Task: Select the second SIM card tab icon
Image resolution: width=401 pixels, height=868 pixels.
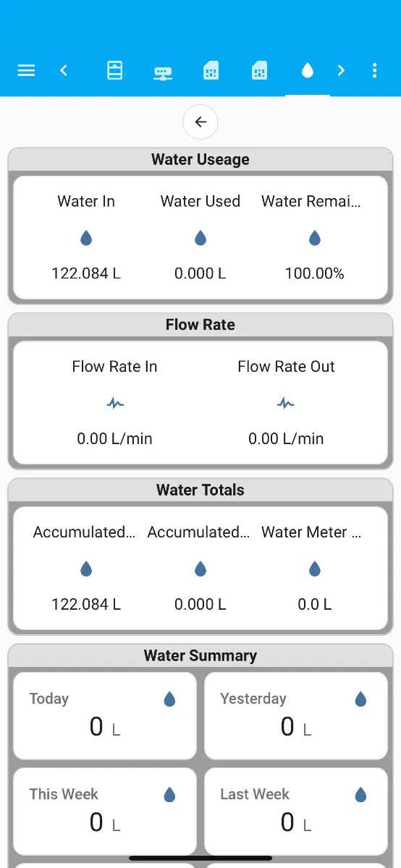Action: pyautogui.click(x=259, y=70)
